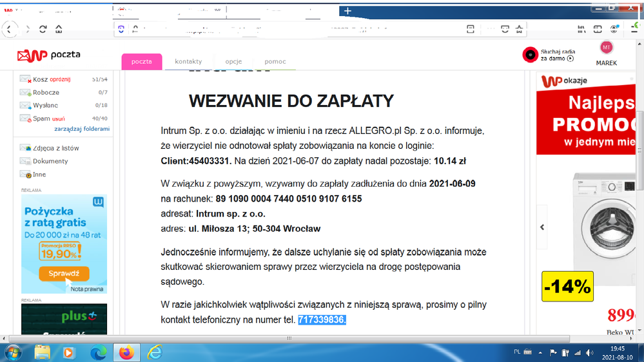Click the MAREK user name

(x=606, y=63)
